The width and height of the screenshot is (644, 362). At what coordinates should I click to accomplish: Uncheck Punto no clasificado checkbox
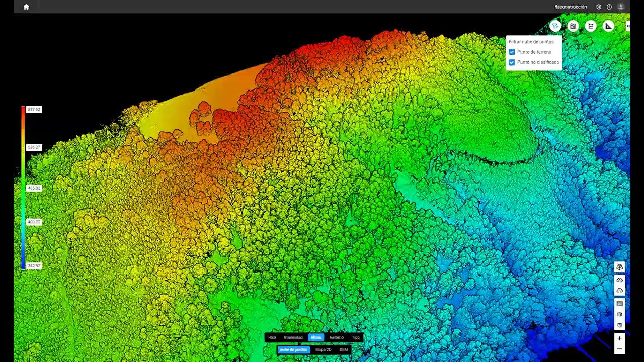(x=512, y=62)
